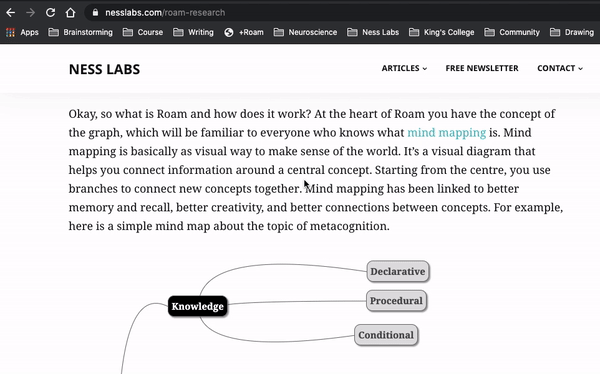Viewport: 600px width, 374px height.
Task: Click the +Roam bookmark label
Action: (251, 33)
